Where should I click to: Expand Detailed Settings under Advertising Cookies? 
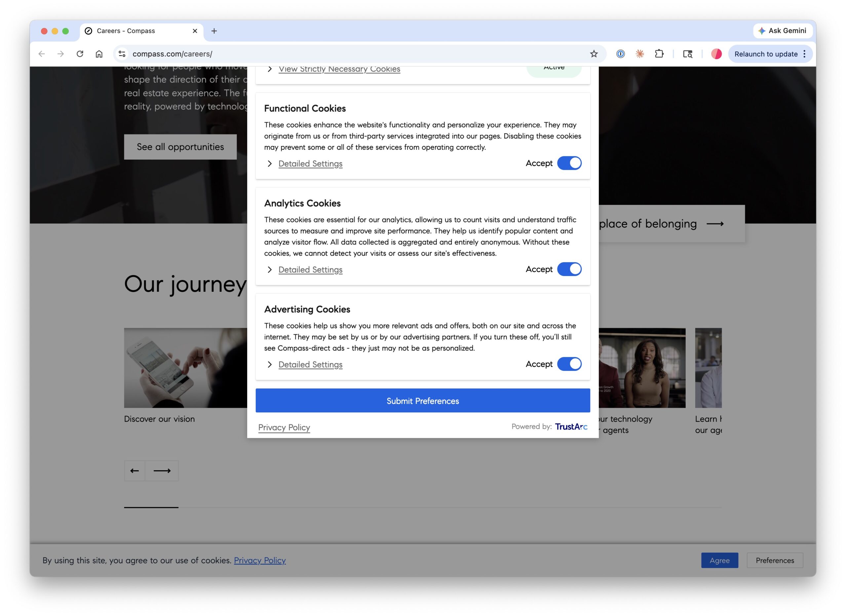click(310, 365)
